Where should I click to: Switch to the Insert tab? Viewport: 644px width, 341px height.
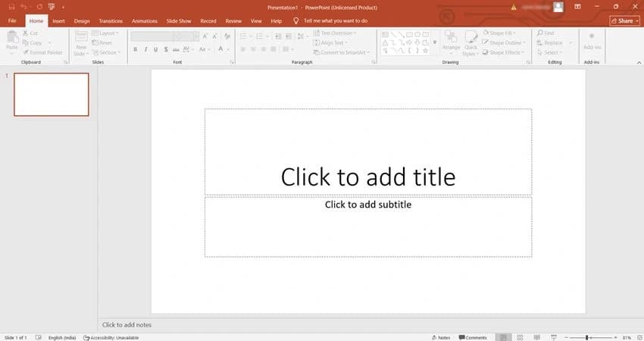click(59, 21)
